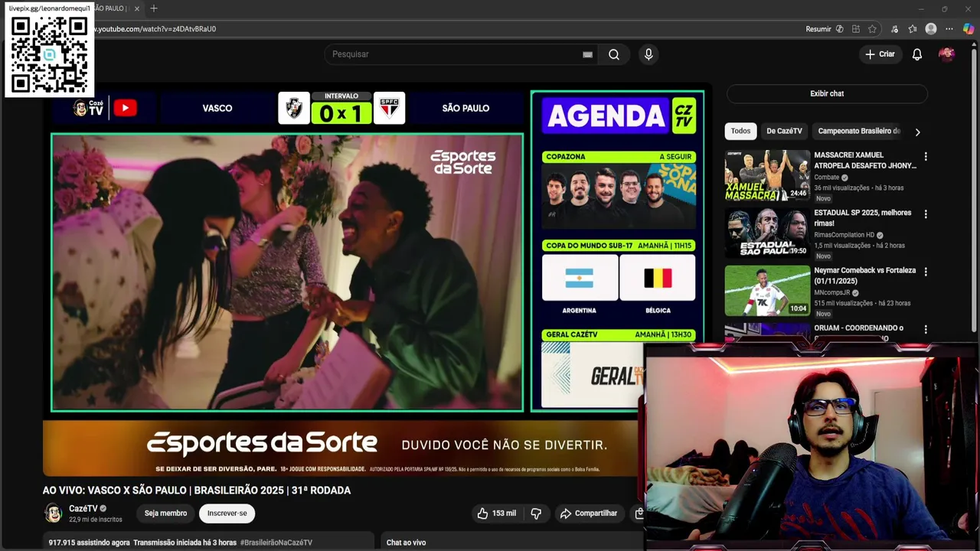Show the live chat with Exibir chat
The height and width of the screenshot is (551, 980).
coord(827,93)
